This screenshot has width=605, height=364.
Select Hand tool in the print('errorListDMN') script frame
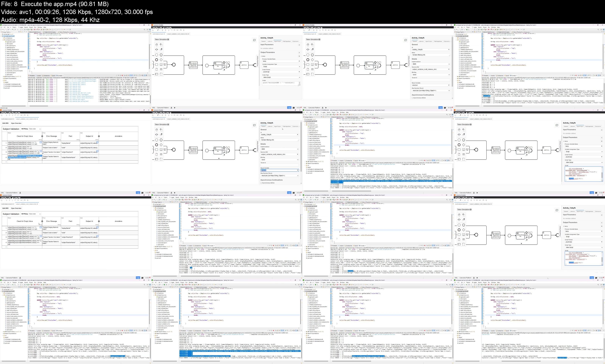click(157, 45)
